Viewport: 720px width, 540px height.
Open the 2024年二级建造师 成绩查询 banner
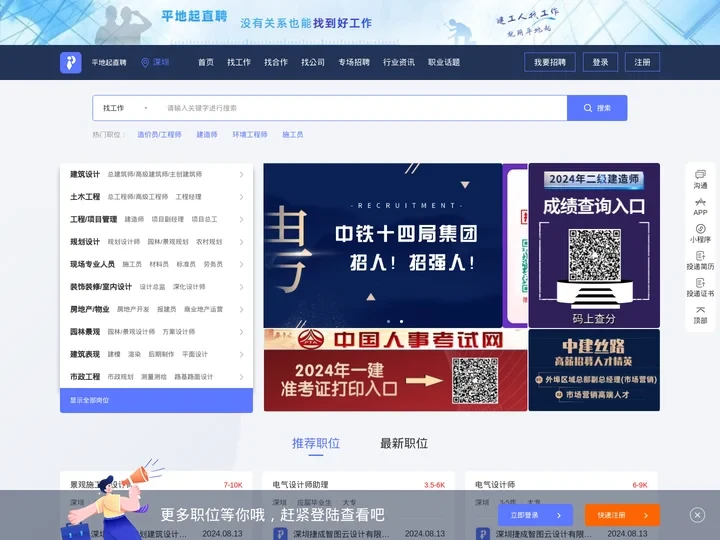[594, 245]
